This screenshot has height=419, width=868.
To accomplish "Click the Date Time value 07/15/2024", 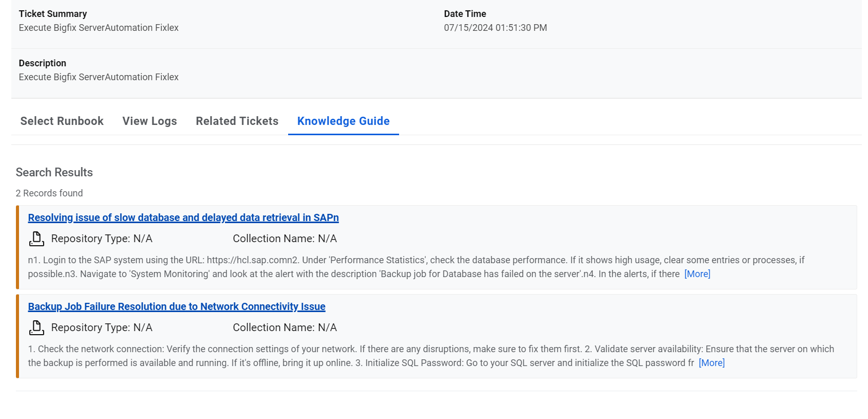I will (x=495, y=28).
